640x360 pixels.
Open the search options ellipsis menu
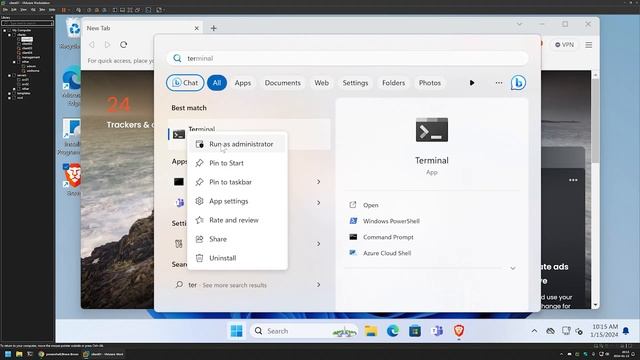tap(499, 83)
